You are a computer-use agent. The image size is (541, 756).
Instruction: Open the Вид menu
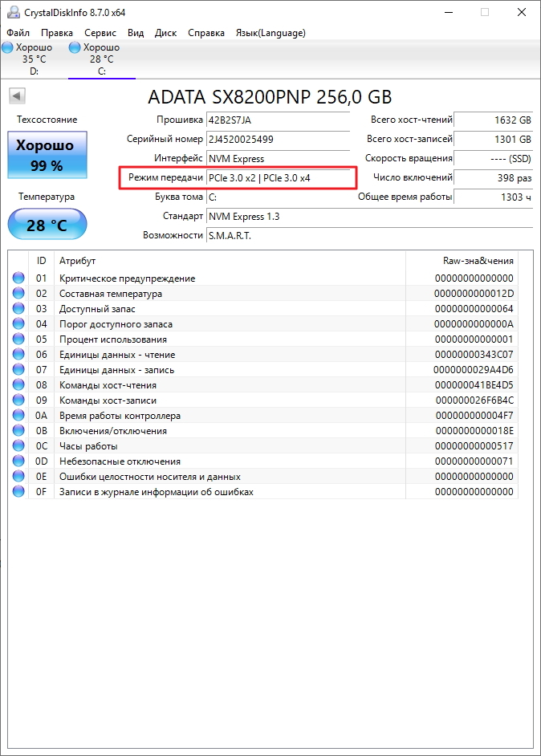(136, 33)
